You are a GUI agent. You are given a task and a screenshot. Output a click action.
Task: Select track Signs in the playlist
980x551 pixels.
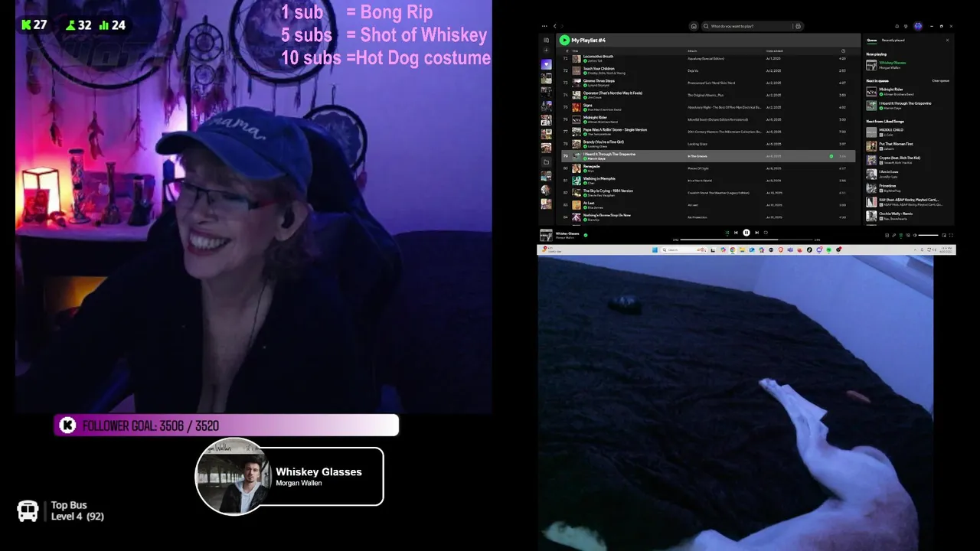pyautogui.click(x=588, y=105)
